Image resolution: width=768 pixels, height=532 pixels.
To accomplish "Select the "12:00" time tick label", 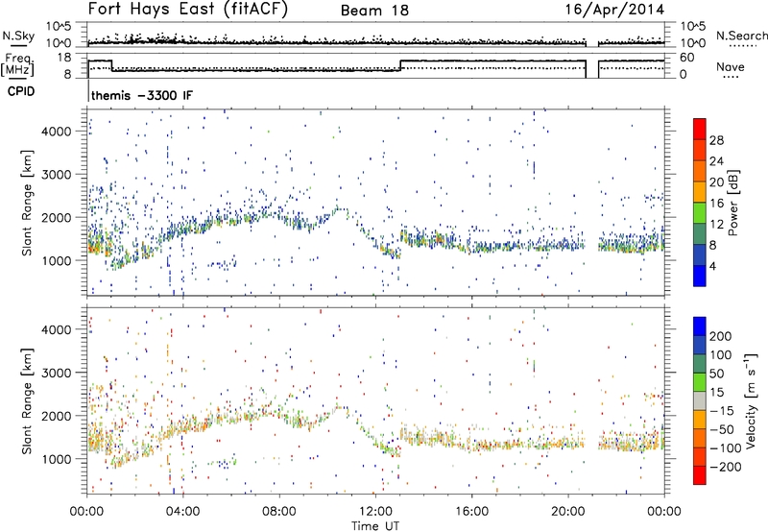I will click(x=375, y=512).
